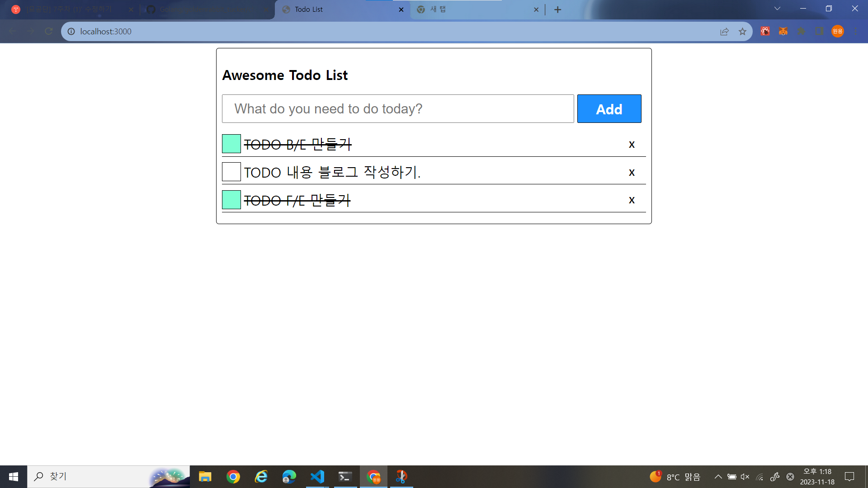Switch to the '새 탭' browser tab

click(470, 9)
